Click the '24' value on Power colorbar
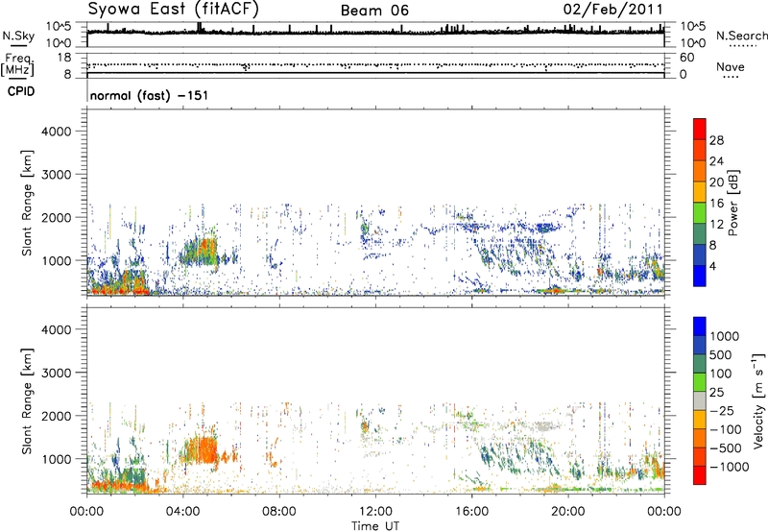The height and width of the screenshot is (532, 768). 716,161
